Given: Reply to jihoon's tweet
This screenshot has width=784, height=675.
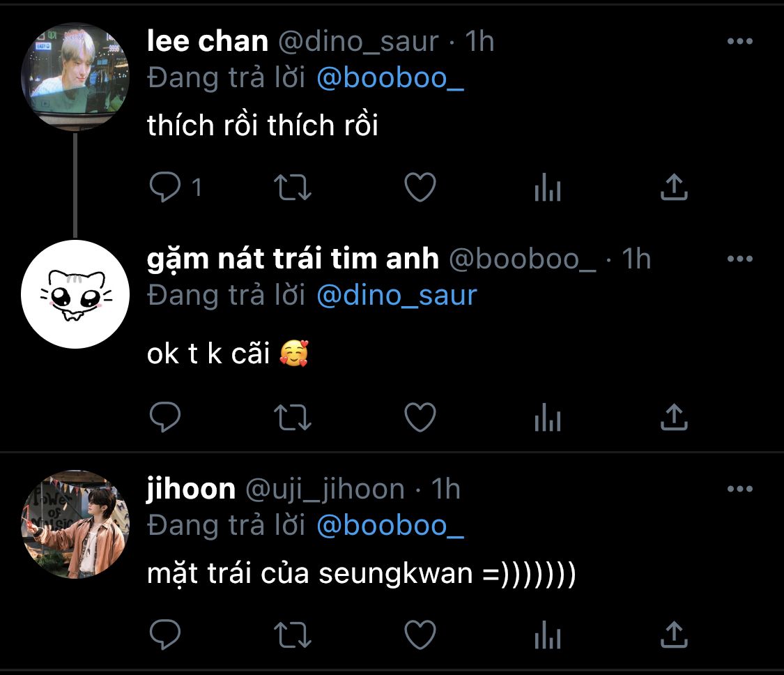Looking at the screenshot, I should [165, 635].
